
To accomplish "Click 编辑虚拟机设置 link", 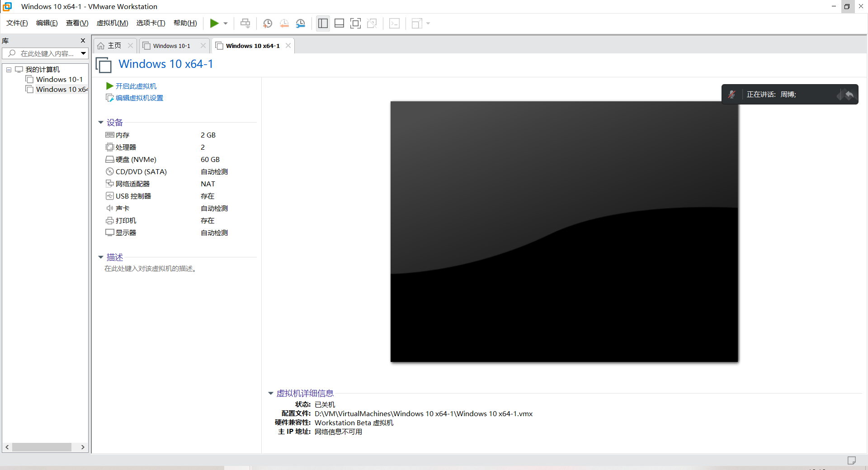I will [x=139, y=98].
